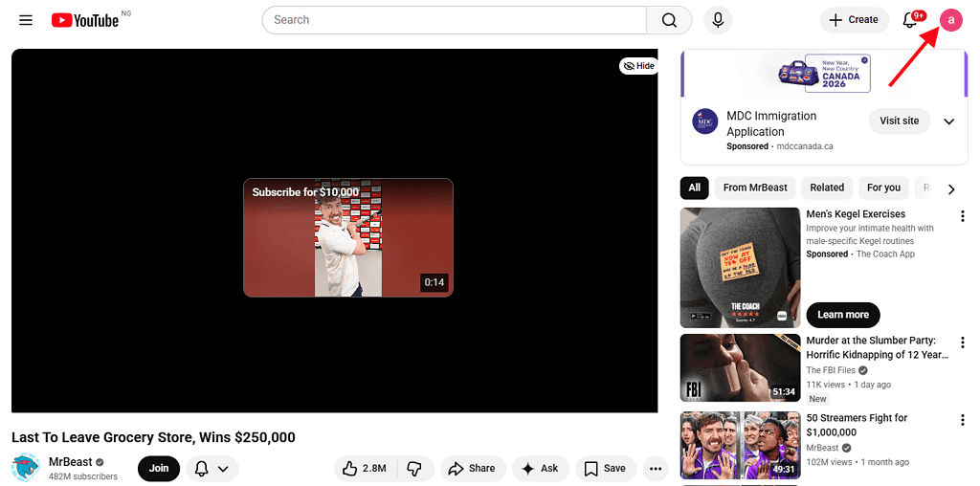Click the Sponsored mdccanada.ca text
Image resolution: width=980 pixels, height=486 pixels.
point(780,146)
